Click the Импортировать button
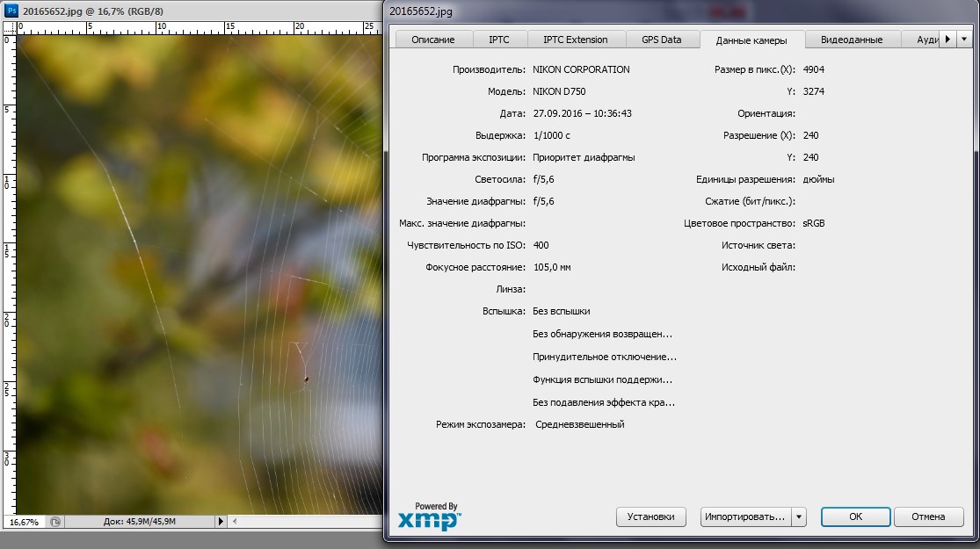Viewport: 980px width, 549px height. click(x=745, y=516)
